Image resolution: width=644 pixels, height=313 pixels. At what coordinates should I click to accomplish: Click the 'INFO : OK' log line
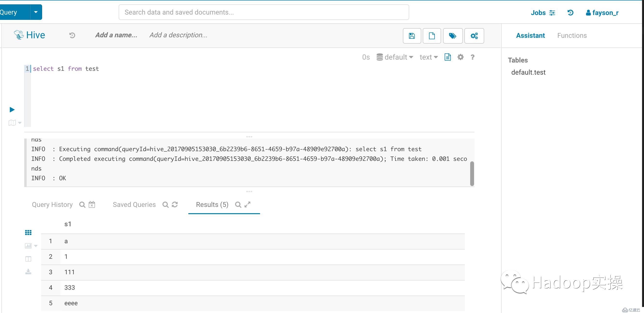pyautogui.click(x=49, y=178)
